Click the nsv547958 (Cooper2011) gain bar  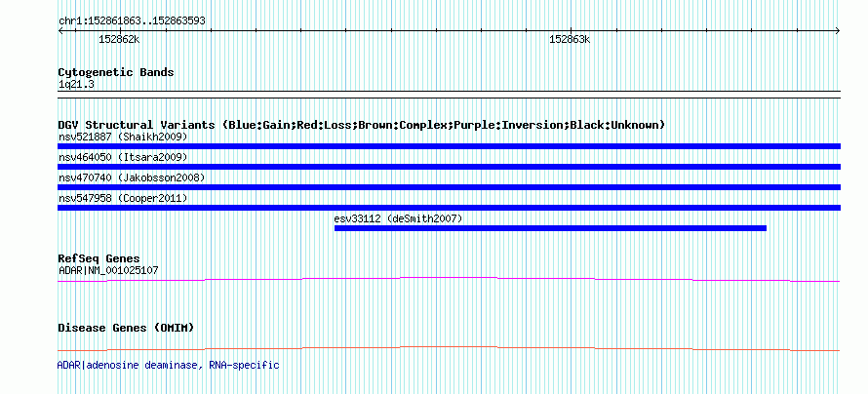(449, 208)
